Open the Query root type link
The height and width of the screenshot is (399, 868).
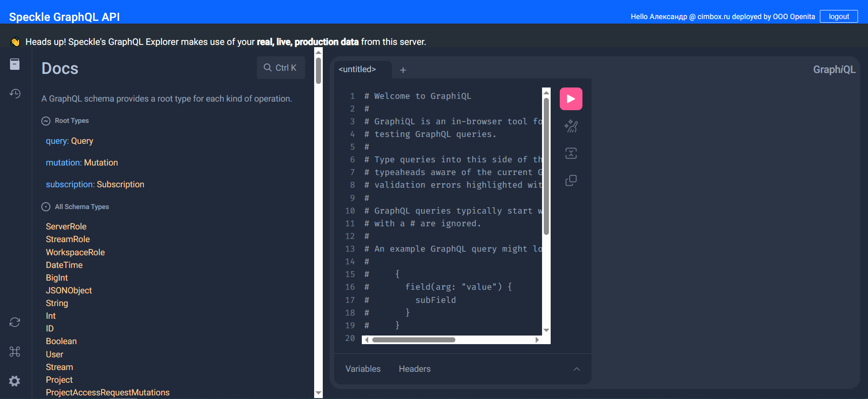pyautogui.click(x=82, y=141)
